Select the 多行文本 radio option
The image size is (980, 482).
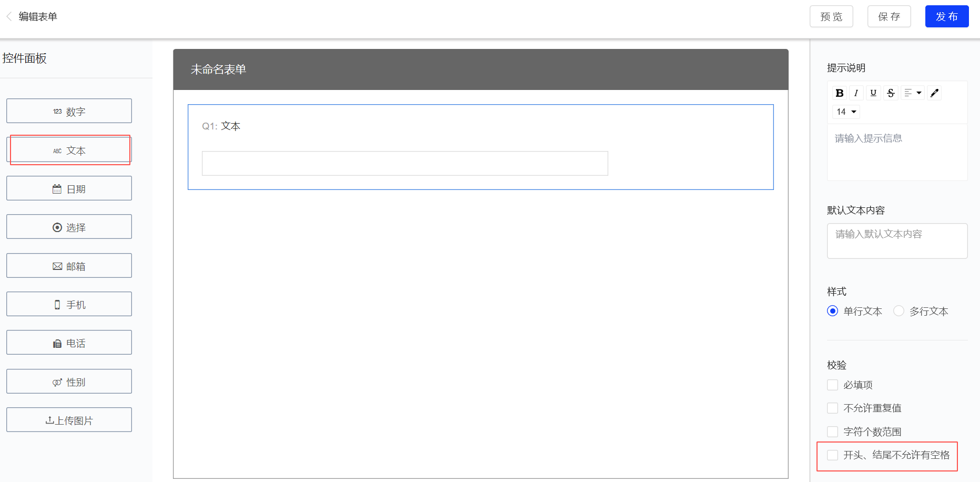pos(899,311)
